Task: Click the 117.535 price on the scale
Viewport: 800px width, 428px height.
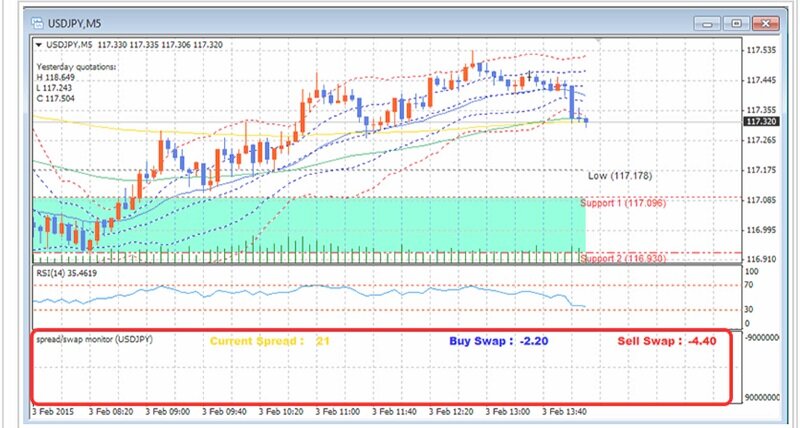Action: pyautogui.click(x=762, y=50)
